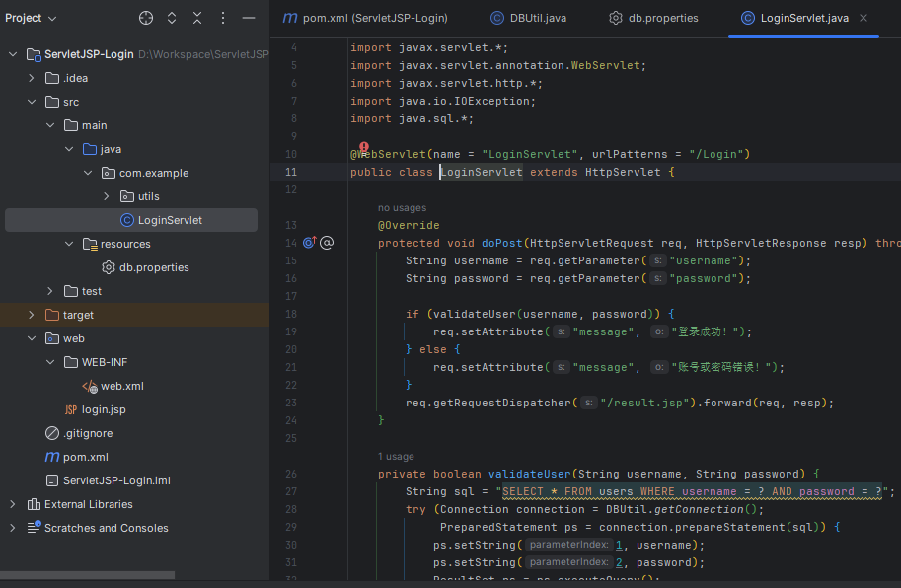Click the "1 usage" hint above validateUser
Screen dimensions: 901x588
click(396, 457)
